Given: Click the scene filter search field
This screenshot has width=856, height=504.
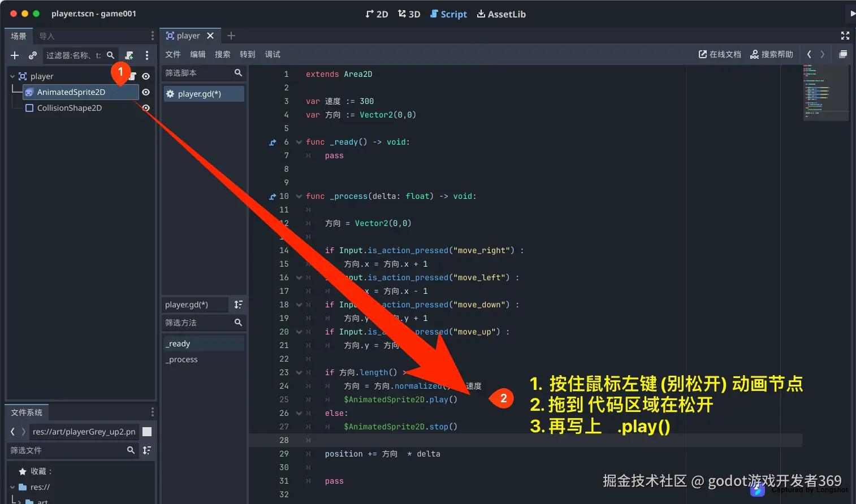Looking at the screenshot, I should coord(80,55).
